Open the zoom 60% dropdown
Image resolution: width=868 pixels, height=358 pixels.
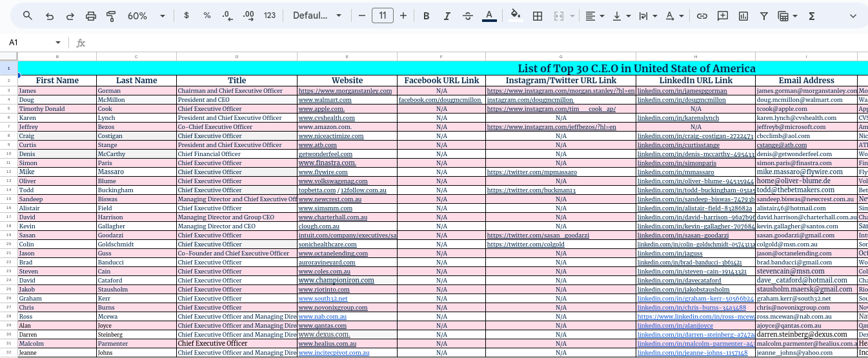146,15
